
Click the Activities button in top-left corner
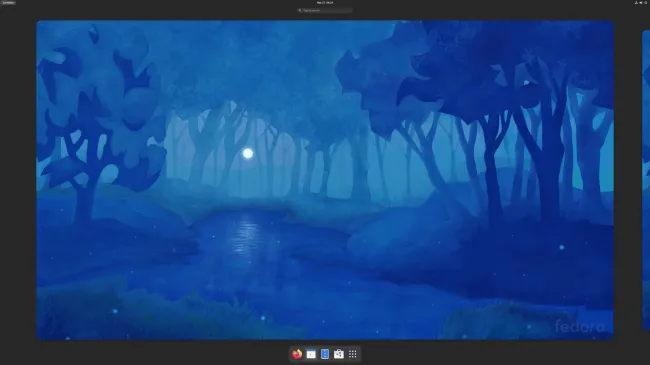[8, 2]
